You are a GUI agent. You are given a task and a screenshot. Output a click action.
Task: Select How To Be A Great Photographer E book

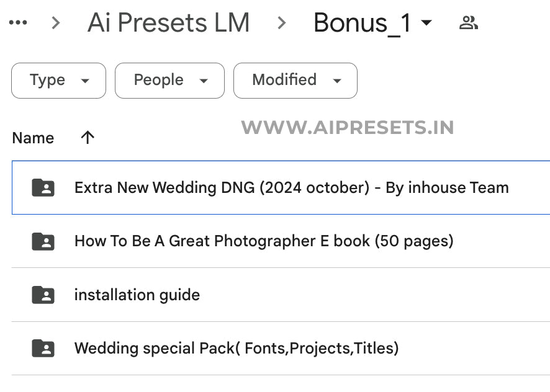264,241
